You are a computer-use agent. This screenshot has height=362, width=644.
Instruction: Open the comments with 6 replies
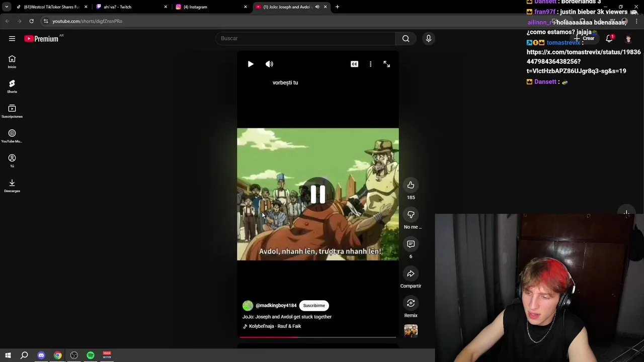tap(411, 244)
